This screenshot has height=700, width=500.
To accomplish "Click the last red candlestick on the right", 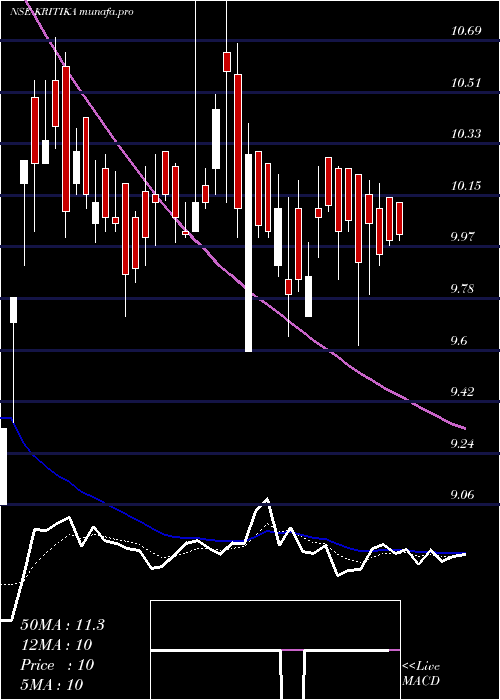I will 399,218.
